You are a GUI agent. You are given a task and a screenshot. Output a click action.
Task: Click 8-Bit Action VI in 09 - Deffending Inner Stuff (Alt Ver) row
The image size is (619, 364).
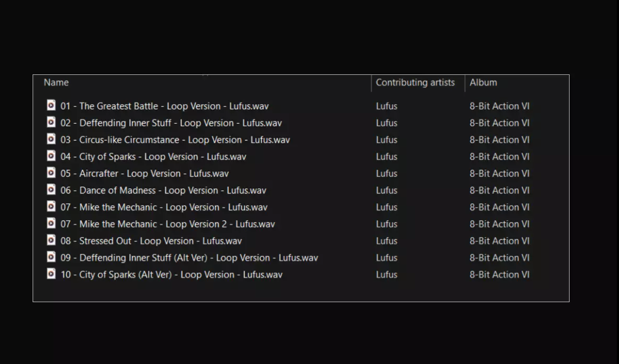500,258
